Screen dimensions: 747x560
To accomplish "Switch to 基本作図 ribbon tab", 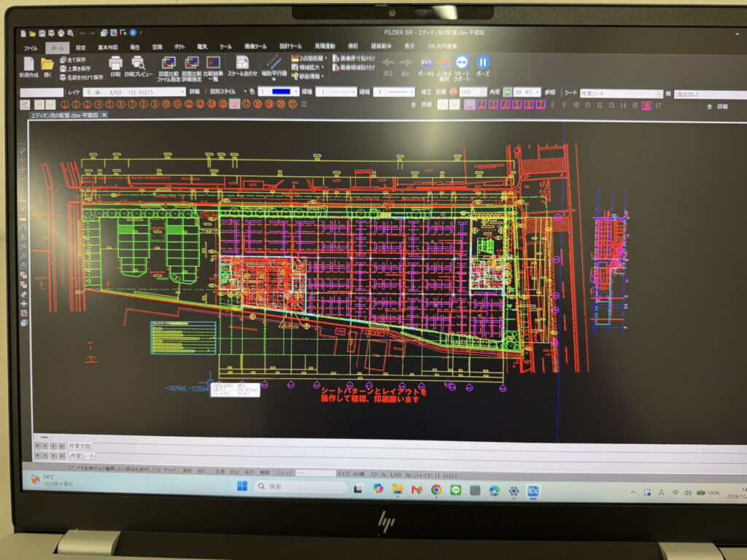I will point(108,47).
